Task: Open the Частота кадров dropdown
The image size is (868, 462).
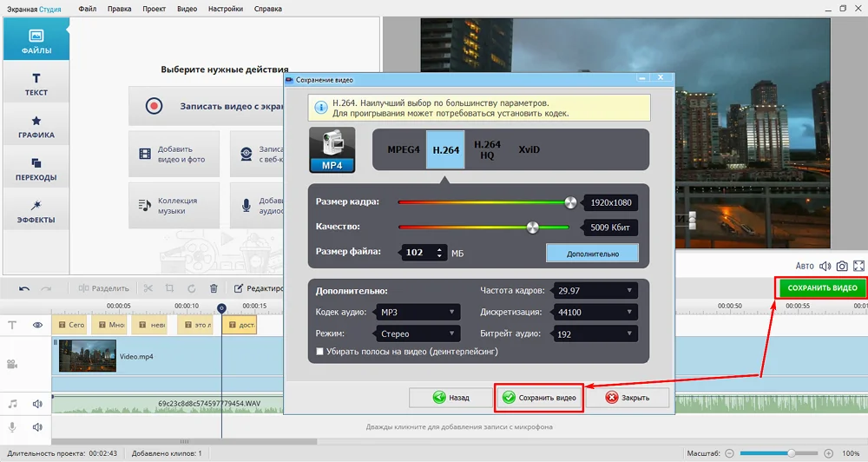Action: (595, 290)
